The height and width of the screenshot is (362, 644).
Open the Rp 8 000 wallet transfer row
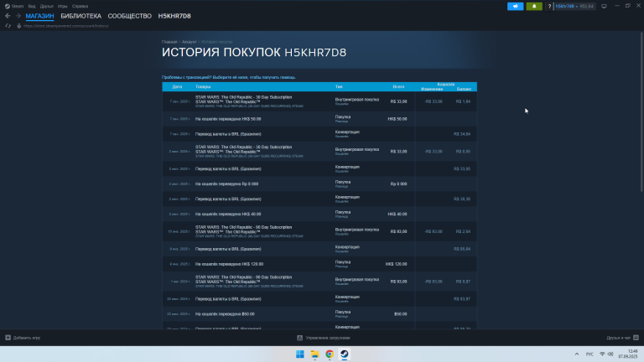pos(319,184)
